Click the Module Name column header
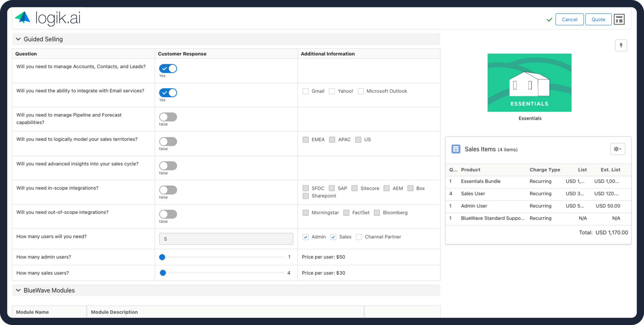Image resolution: width=644 pixels, height=325 pixels. 33,312
